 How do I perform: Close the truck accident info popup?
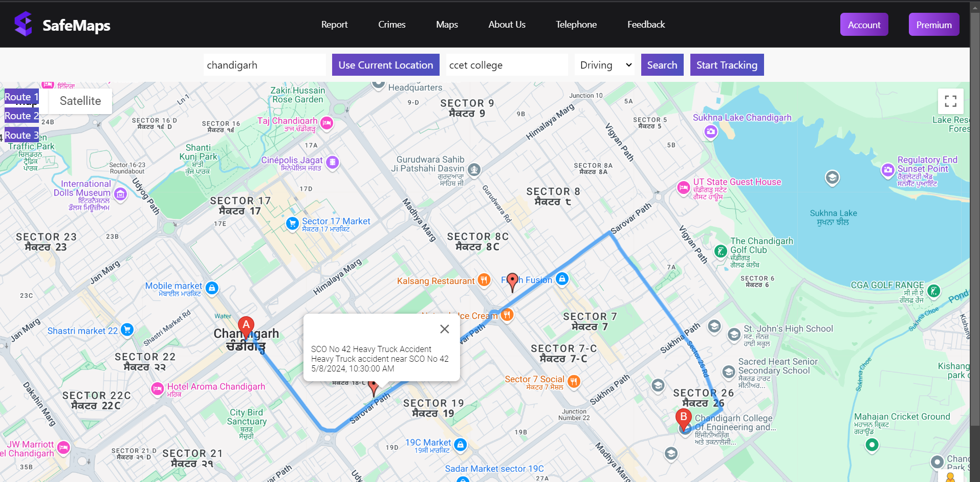click(445, 329)
